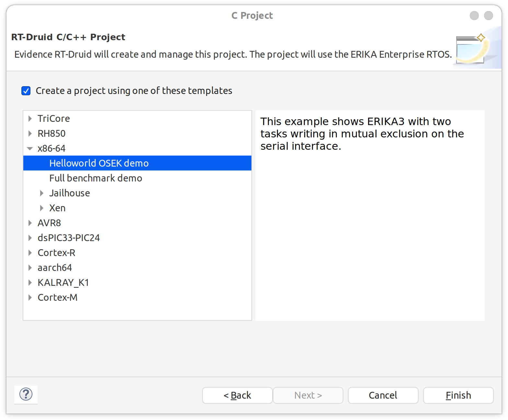
Task: Select the aarch64 tree item
Action: pyautogui.click(x=55, y=268)
